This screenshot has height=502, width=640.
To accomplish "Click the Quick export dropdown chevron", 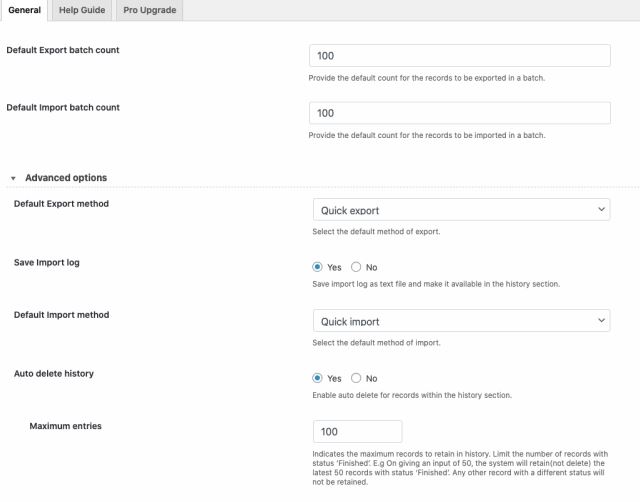I will pyautogui.click(x=601, y=209).
